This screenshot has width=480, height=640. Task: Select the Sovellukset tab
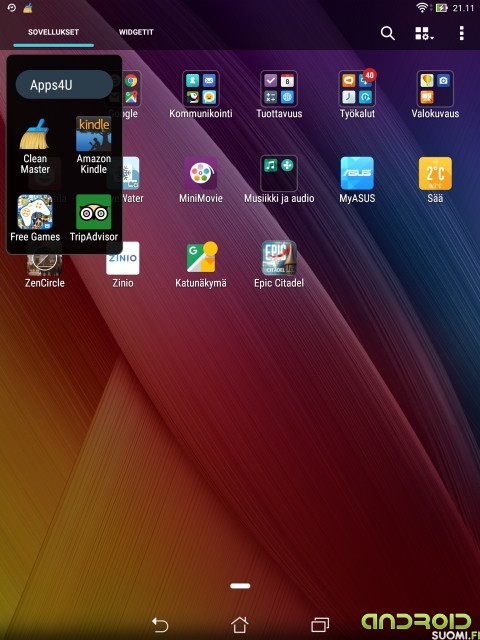point(53,32)
